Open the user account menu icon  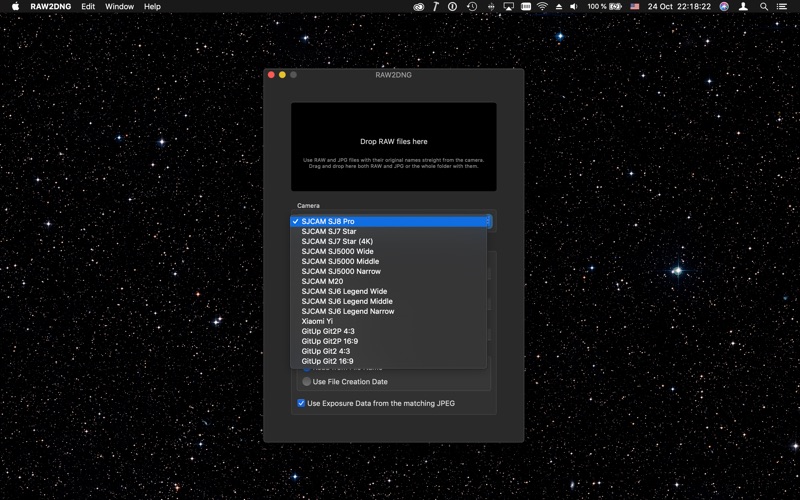pyautogui.click(x=743, y=7)
